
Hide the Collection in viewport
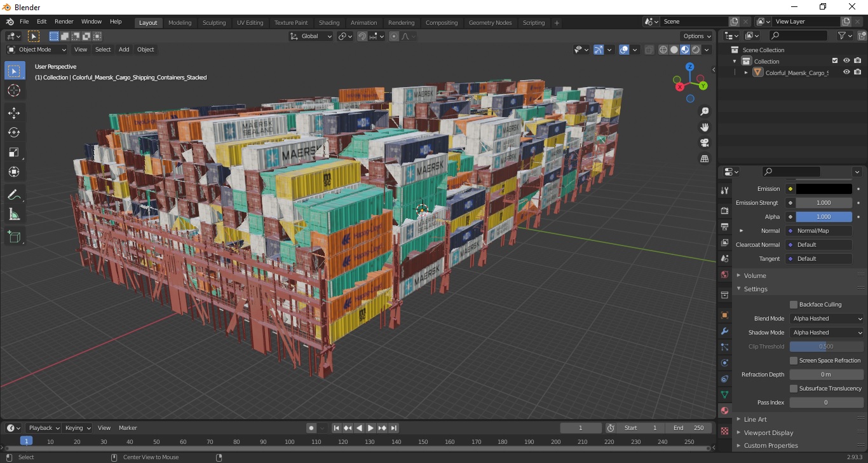point(846,61)
